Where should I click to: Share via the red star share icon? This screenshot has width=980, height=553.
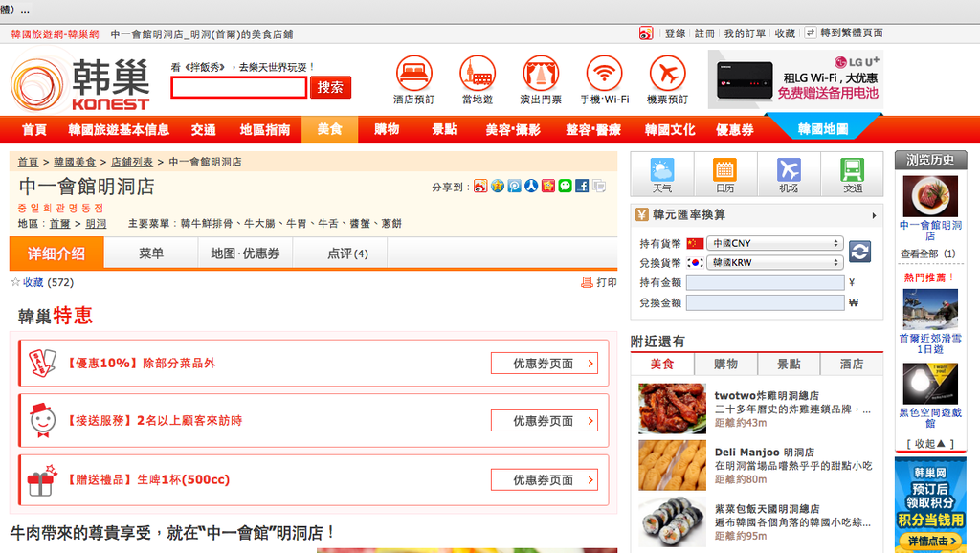tap(548, 186)
